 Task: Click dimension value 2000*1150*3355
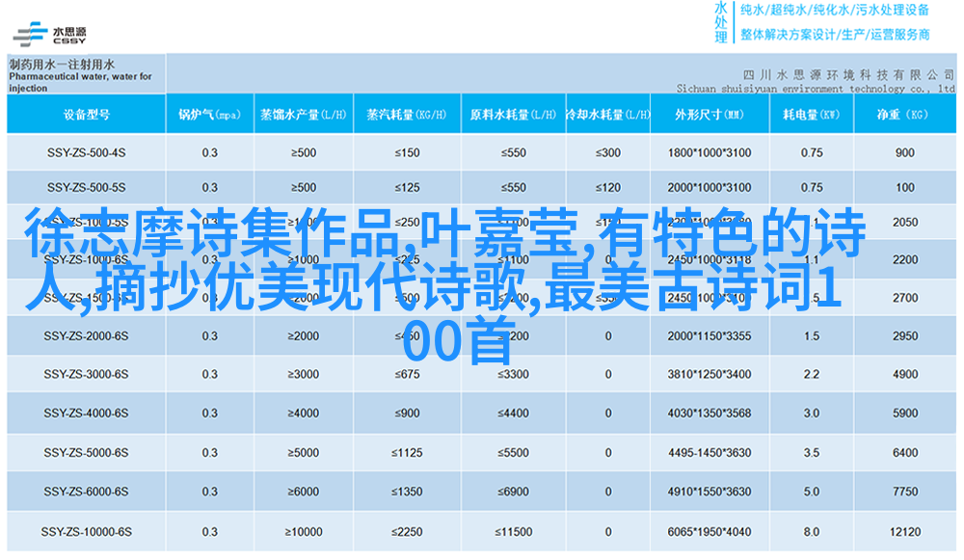pyautogui.click(x=710, y=336)
